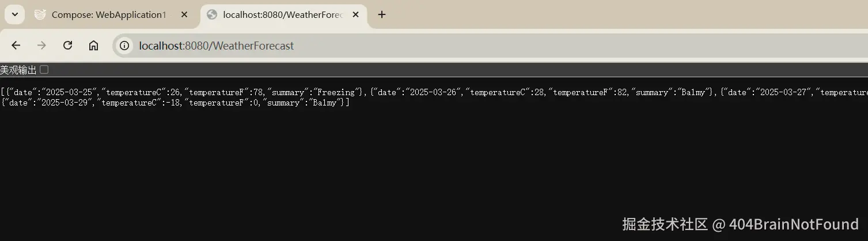
Task: Click the 2025-03-29 JSON entry line
Action: click(x=173, y=103)
